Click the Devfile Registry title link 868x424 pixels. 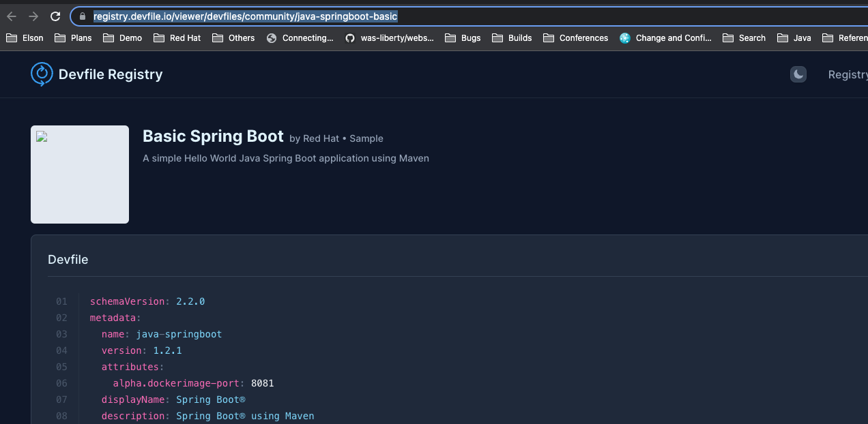(111, 74)
